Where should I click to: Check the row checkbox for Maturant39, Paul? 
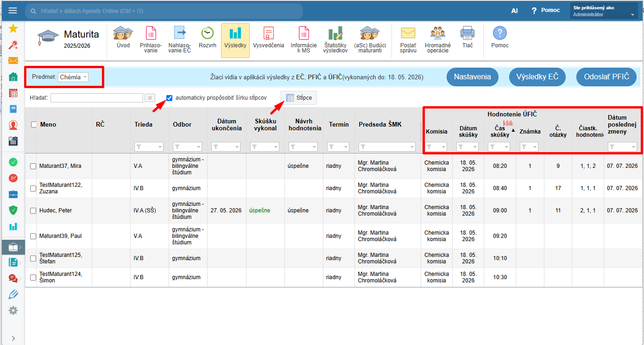click(33, 236)
